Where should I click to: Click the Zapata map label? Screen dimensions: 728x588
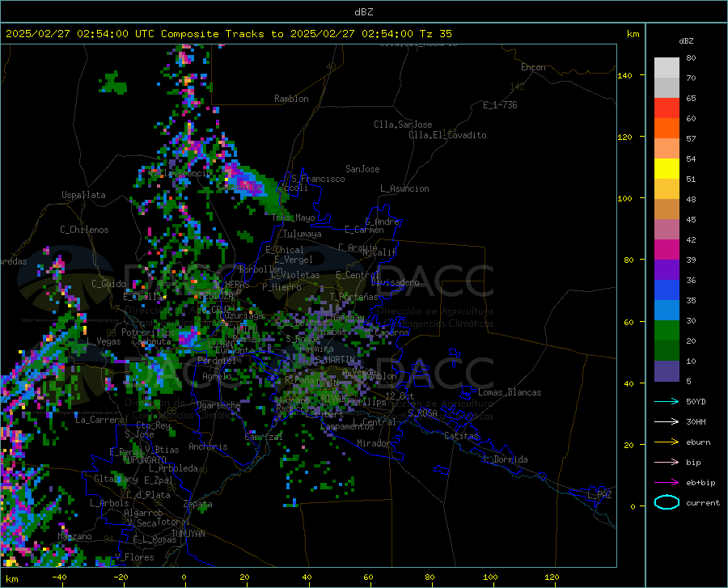(198, 504)
